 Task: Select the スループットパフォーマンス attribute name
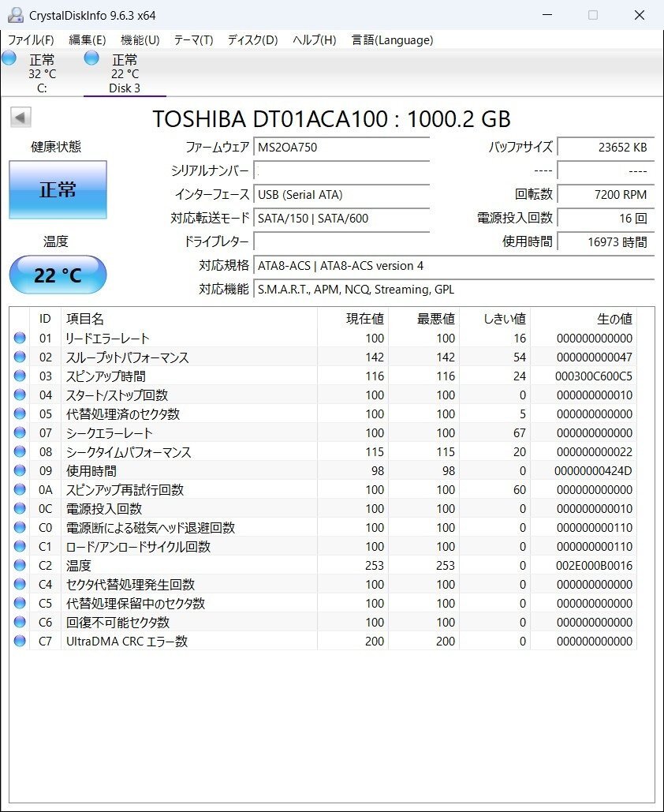click(x=127, y=357)
